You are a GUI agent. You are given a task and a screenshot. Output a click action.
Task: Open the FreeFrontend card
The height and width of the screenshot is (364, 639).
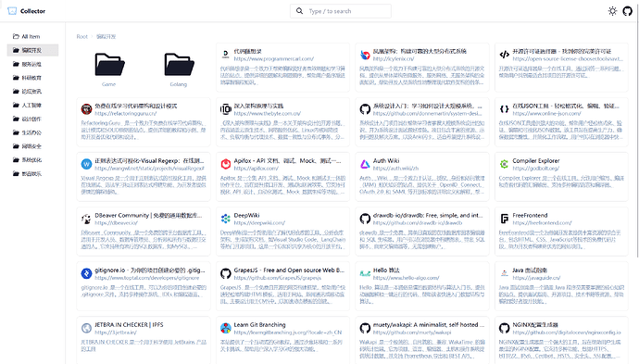[x=561, y=232]
